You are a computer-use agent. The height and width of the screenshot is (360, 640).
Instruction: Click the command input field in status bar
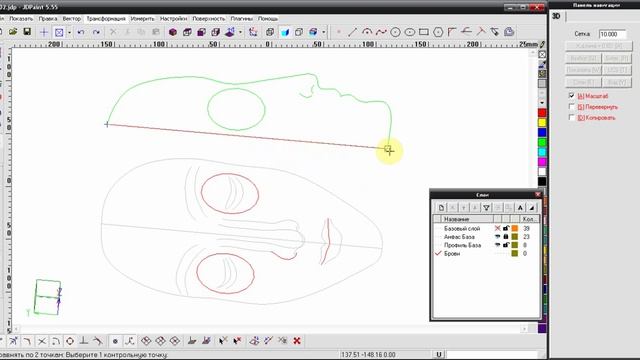click(x=492, y=354)
